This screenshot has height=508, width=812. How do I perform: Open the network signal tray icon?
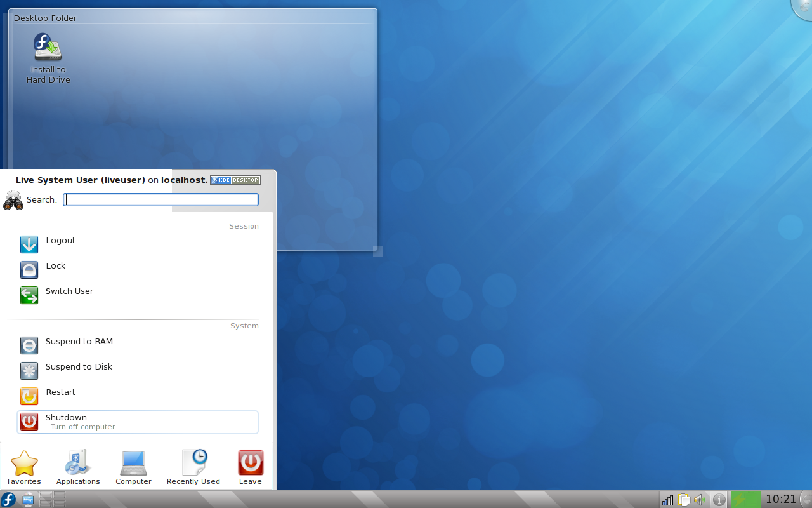tap(667, 500)
